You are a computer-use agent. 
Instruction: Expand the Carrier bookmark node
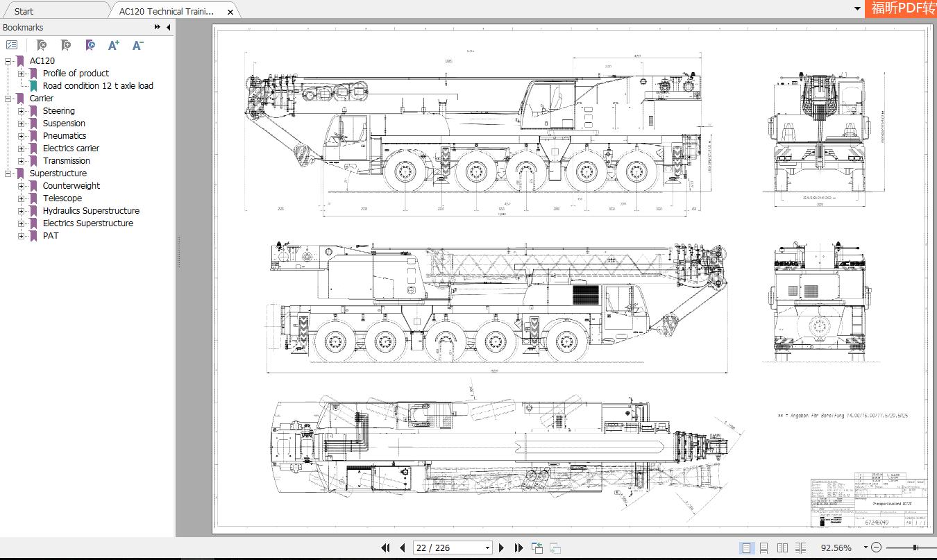[9, 98]
